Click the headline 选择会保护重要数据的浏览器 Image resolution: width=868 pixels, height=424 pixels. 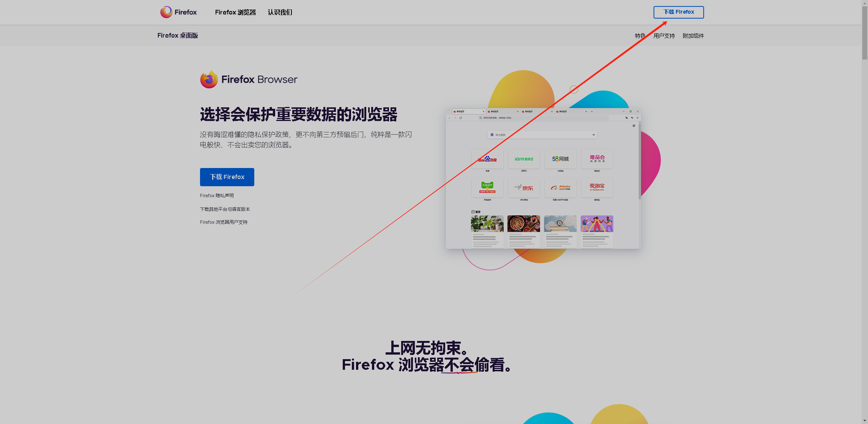click(x=299, y=115)
